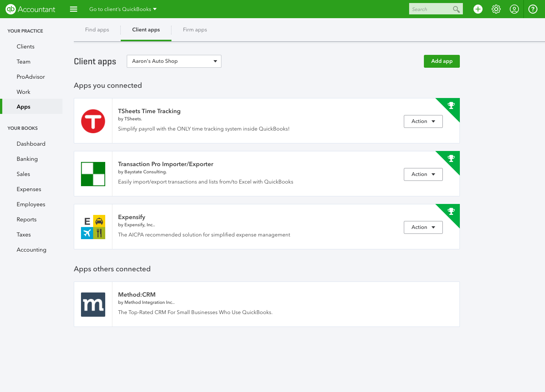Click the Transaction Pro checkered logo

coord(93,174)
